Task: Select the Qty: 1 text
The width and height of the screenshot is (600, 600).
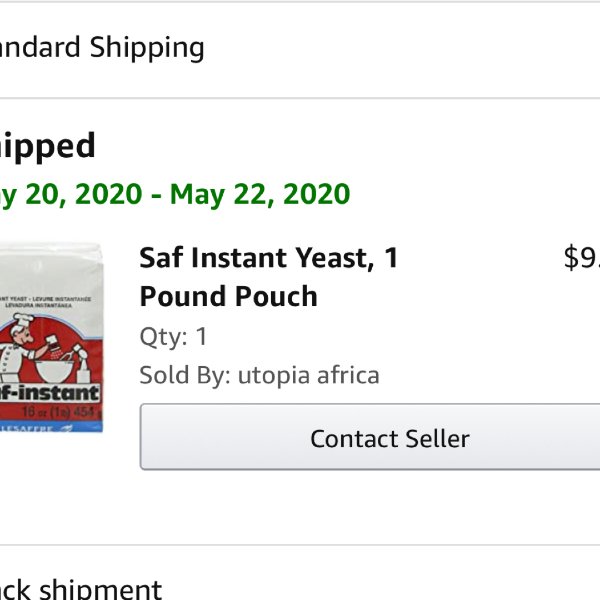Action: [173, 337]
